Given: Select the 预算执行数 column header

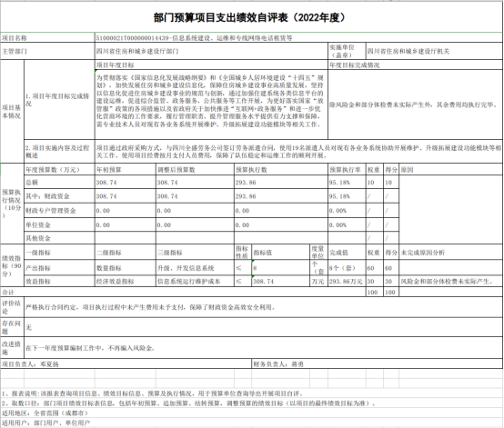Looking at the screenshot, I should pyautogui.click(x=281, y=170).
